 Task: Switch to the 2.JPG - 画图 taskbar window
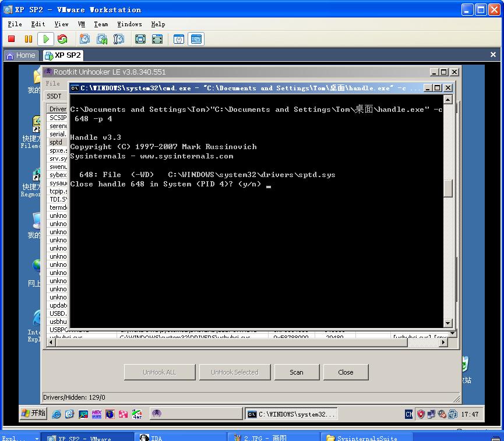pos(273,437)
